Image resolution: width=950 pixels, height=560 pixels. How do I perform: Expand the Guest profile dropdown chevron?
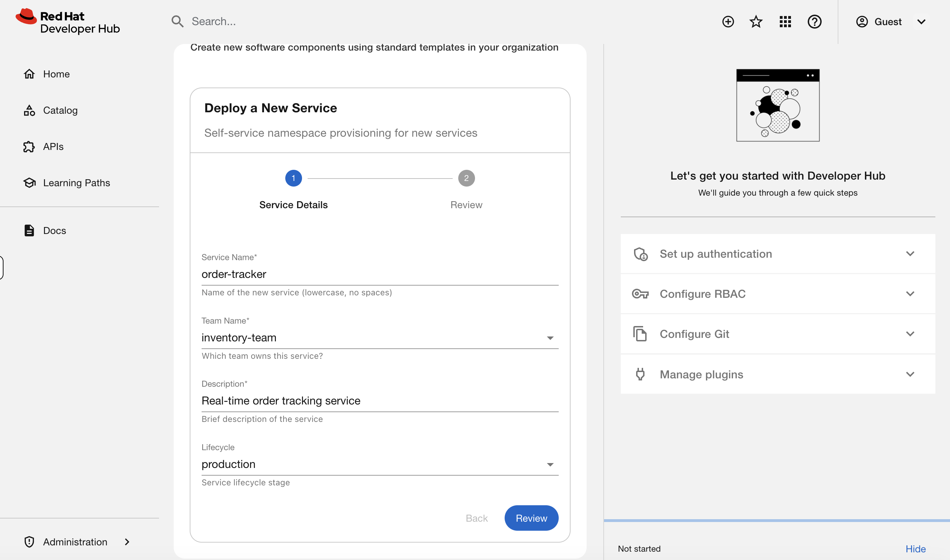921,22
